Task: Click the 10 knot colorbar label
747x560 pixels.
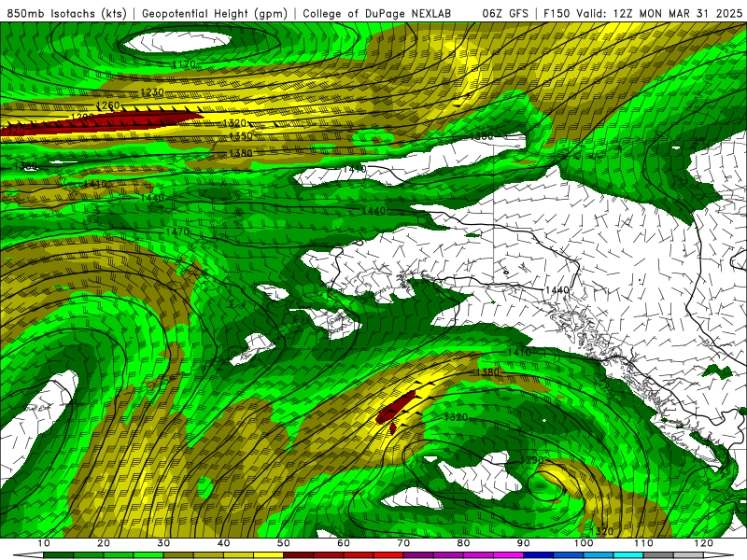Action: tap(43, 543)
